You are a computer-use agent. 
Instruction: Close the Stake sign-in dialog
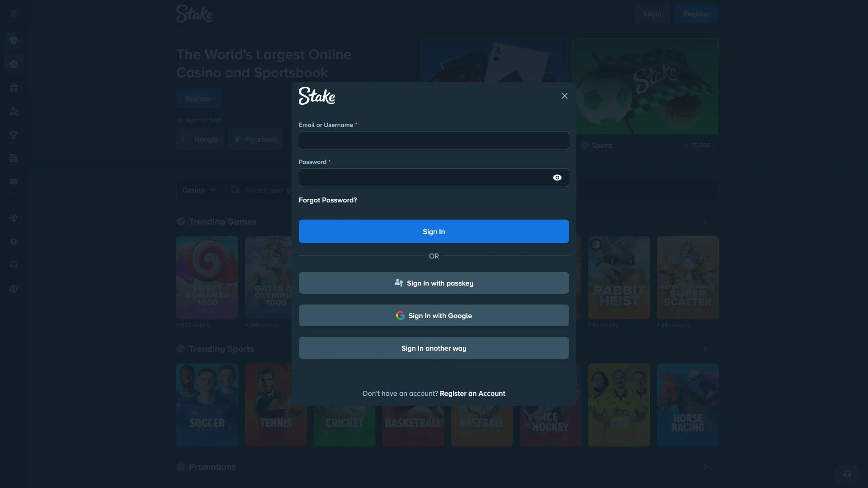564,96
